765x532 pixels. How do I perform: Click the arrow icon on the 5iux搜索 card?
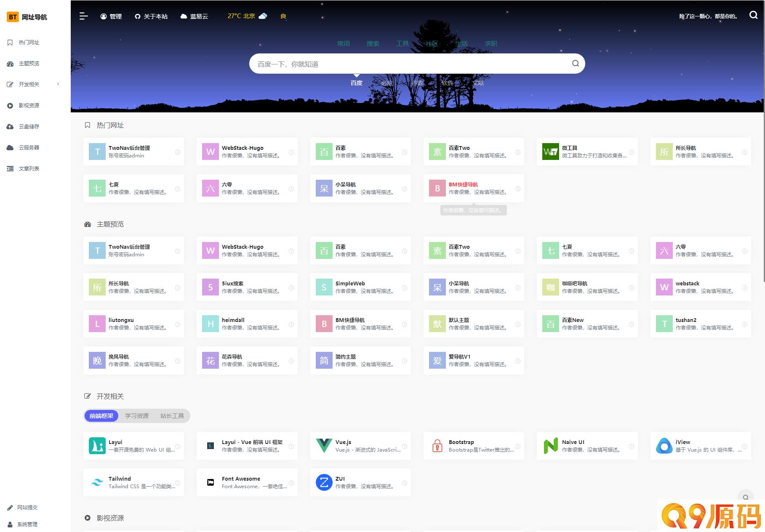click(291, 288)
